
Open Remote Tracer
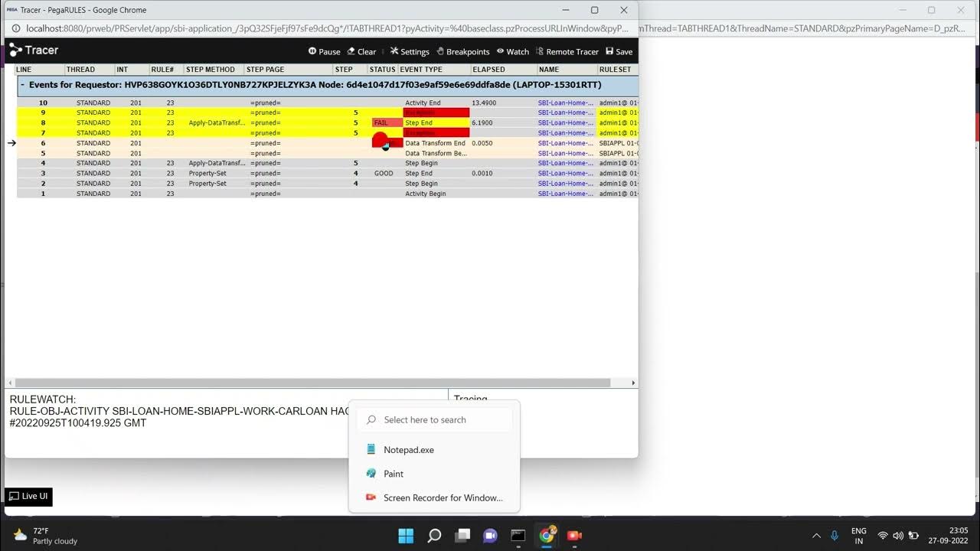(567, 51)
